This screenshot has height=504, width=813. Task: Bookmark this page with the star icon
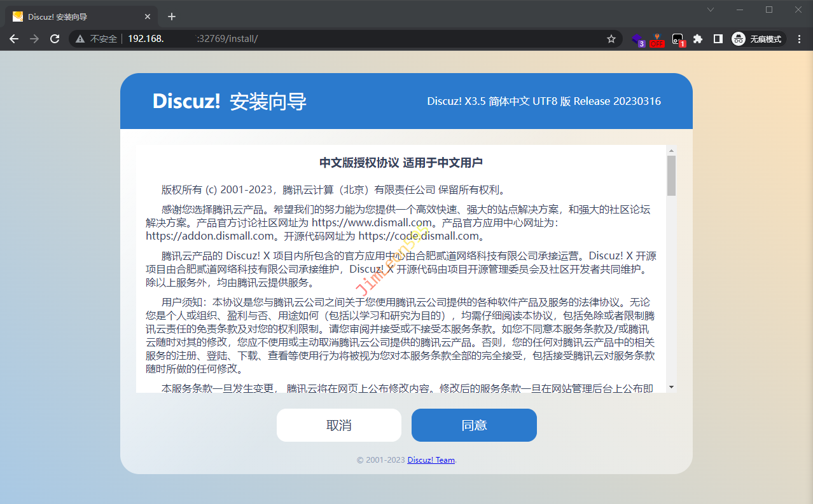tap(611, 39)
